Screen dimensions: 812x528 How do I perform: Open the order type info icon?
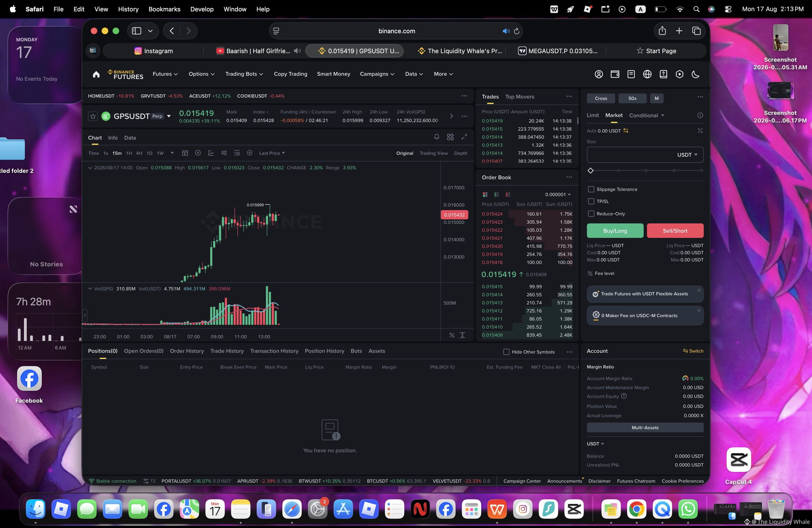pos(700,115)
